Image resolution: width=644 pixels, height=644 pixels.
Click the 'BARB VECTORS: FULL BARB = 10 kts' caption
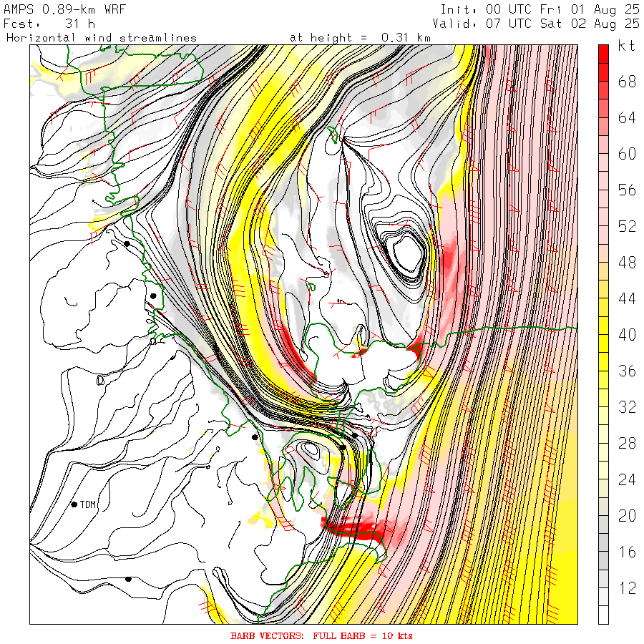click(x=321, y=636)
